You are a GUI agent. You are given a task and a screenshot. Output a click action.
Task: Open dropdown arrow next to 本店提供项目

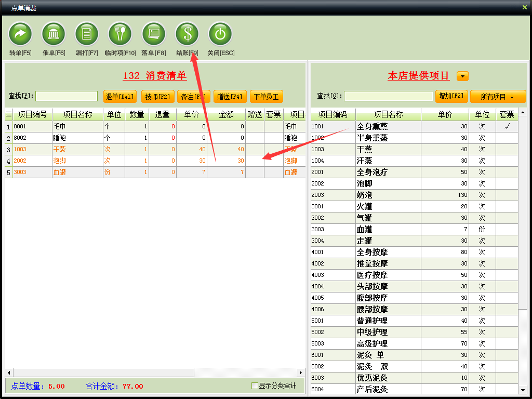462,76
